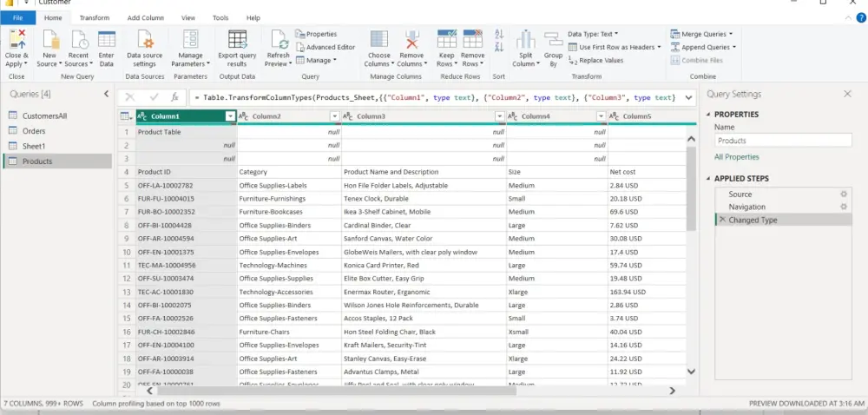This screenshot has width=868, height=415.
Task: Switch to the Add Column tab
Action: tap(146, 17)
